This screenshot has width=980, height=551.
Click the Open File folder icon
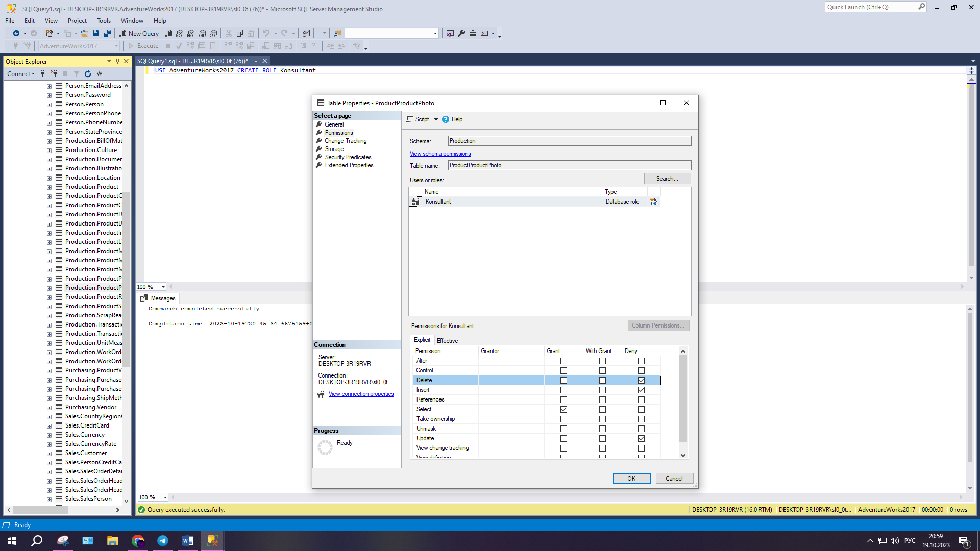point(85,33)
